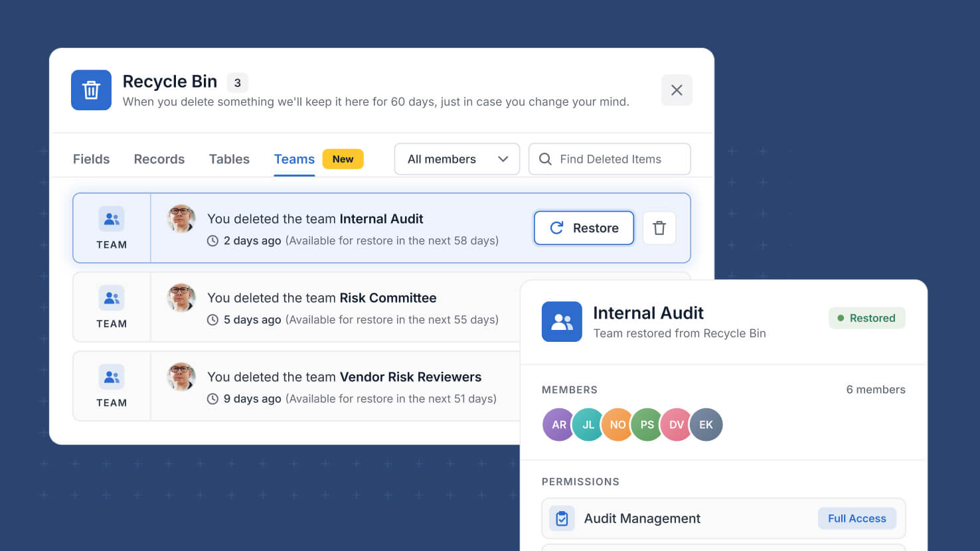This screenshot has width=980, height=551.
Task: Click the EK member avatar
Action: pyautogui.click(x=706, y=425)
